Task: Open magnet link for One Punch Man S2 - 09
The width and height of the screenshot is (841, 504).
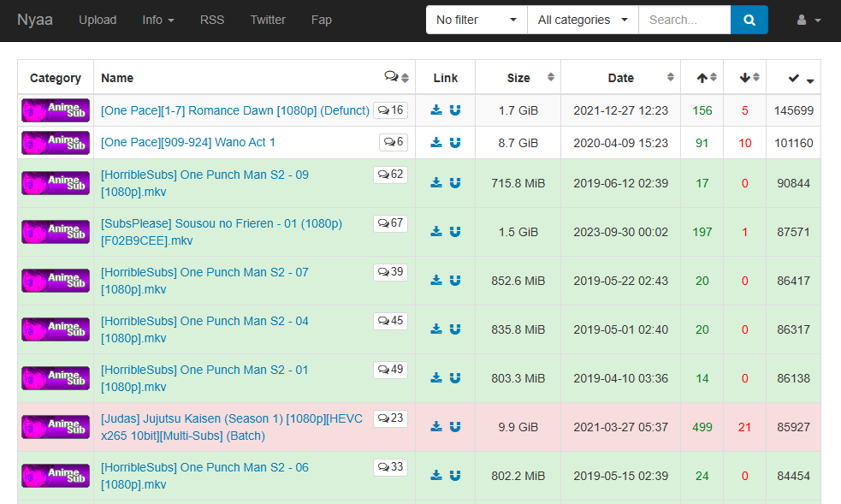Action: pyautogui.click(x=455, y=183)
